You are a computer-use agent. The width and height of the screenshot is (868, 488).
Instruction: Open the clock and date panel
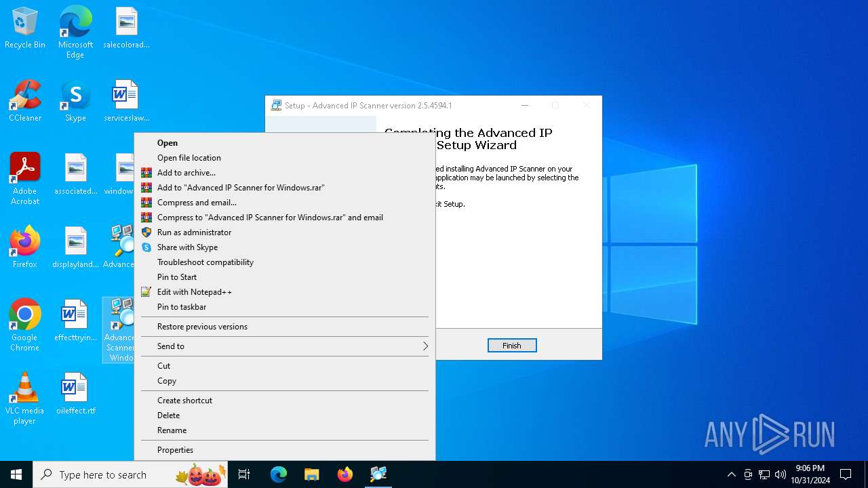[810, 474]
